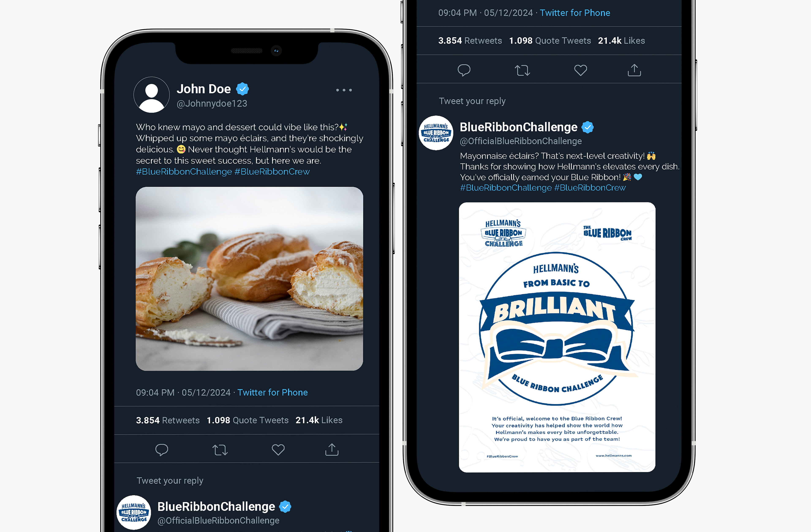This screenshot has height=532, width=811.
Task: Retweet John Doe's tweet on left phone
Action: pos(220,450)
